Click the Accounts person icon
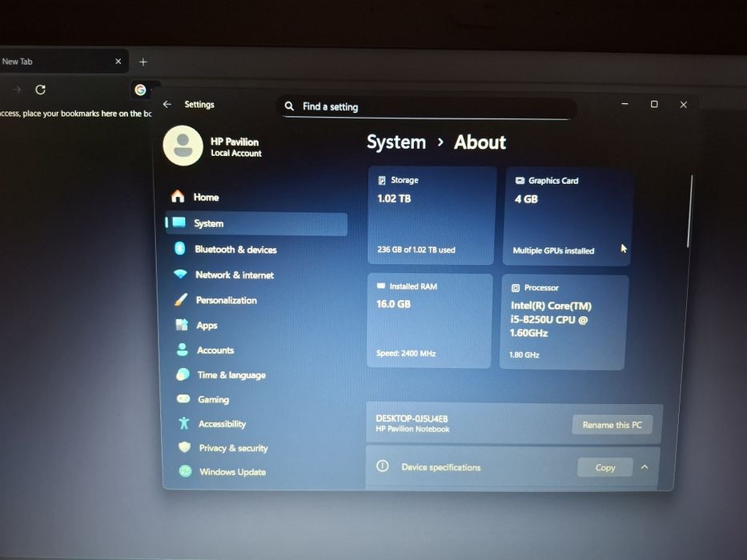Viewport: 747px width, 560px height. click(182, 350)
